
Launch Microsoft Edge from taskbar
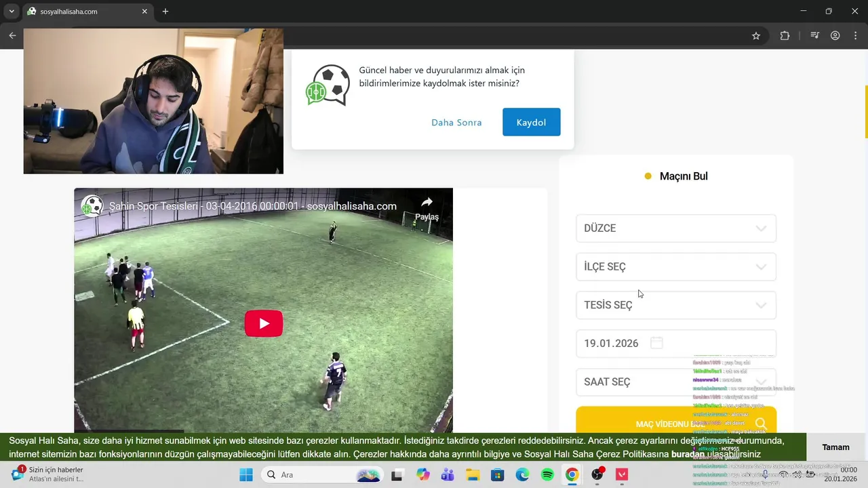[522, 474]
